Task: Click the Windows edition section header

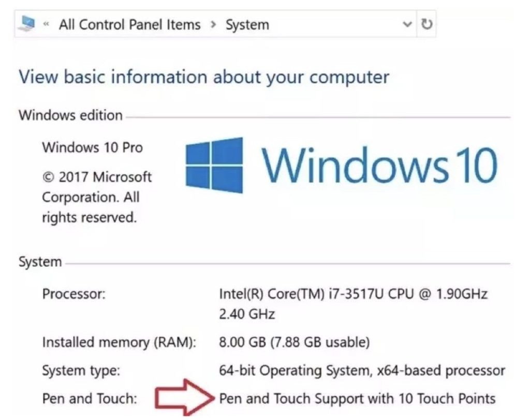Action: [70, 115]
